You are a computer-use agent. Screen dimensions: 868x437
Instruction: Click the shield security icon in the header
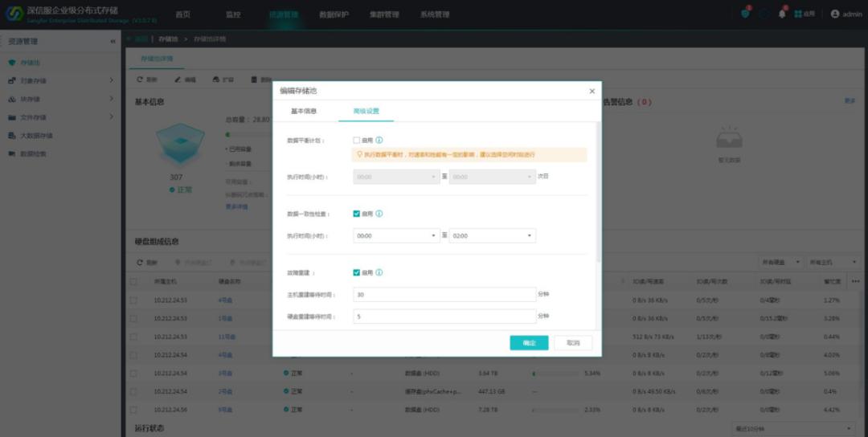[x=745, y=14]
